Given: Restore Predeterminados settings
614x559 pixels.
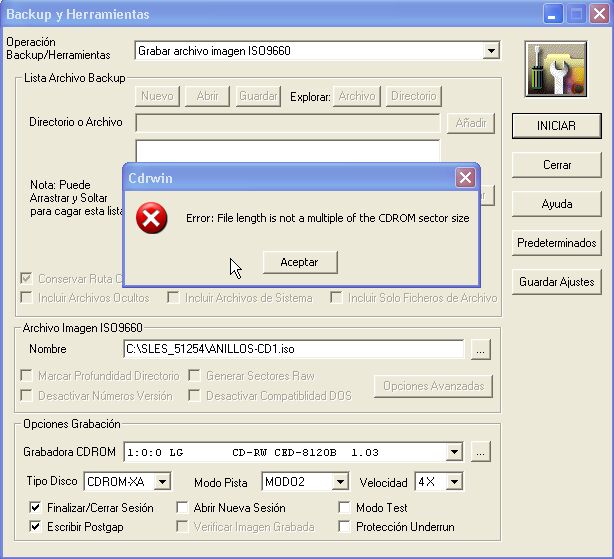Looking at the screenshot, I should coord(556,243).
